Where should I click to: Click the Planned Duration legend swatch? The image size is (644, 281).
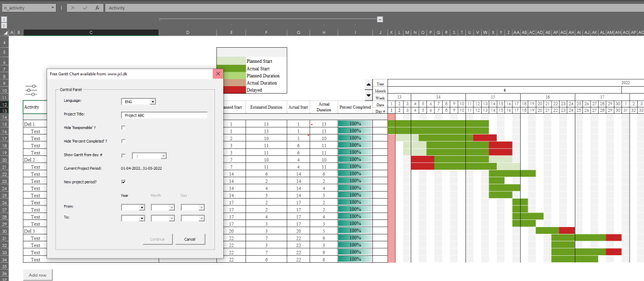click(231, 75)
